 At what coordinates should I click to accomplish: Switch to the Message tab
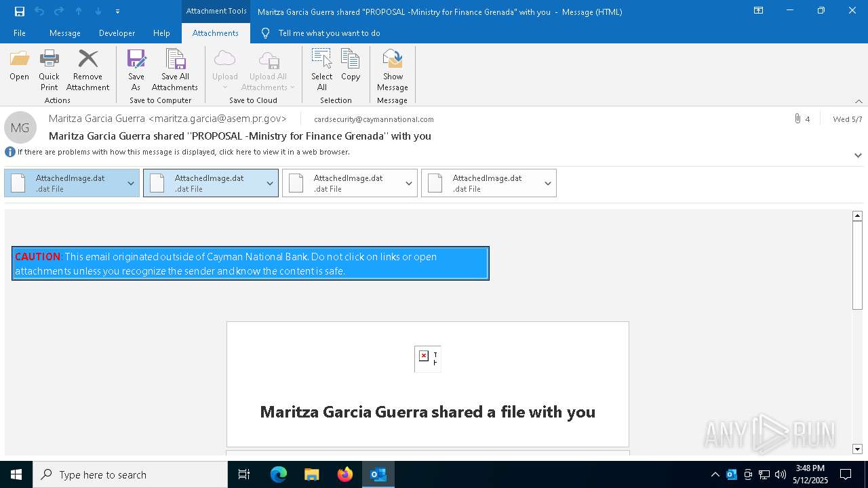point(65,33)
